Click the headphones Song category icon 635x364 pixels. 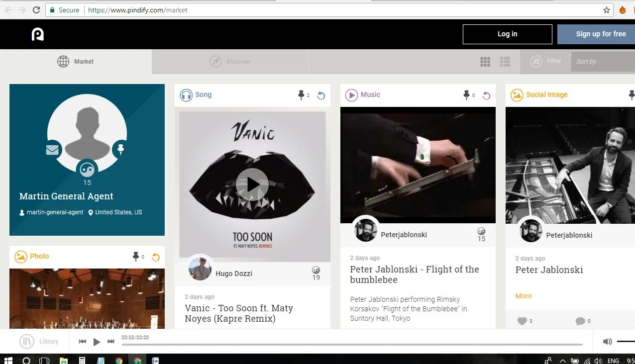186,95
